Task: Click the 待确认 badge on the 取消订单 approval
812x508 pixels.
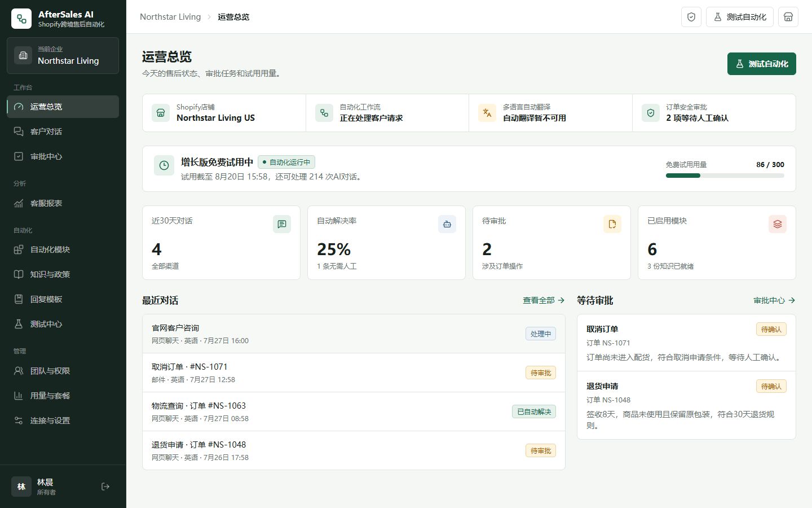Action: (771, 329)
